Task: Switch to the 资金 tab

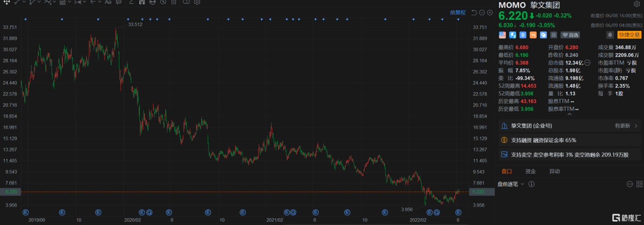Action: pos(530,172)
